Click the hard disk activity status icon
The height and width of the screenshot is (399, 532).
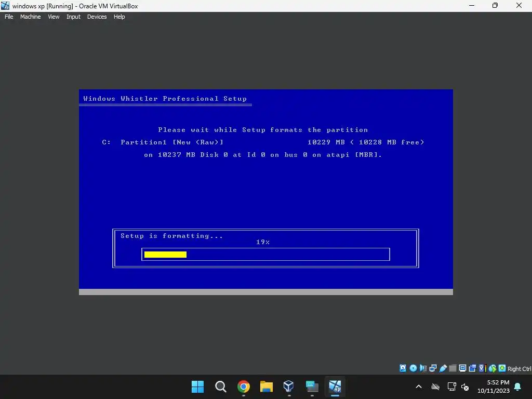tap(403, 368)
